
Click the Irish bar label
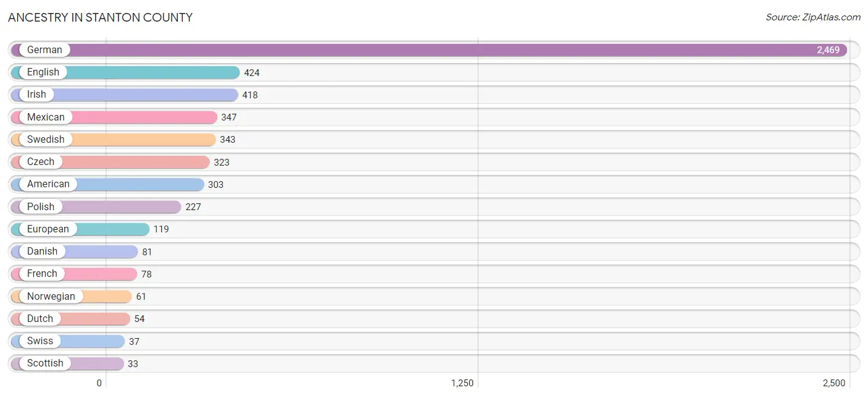(36, 95)
